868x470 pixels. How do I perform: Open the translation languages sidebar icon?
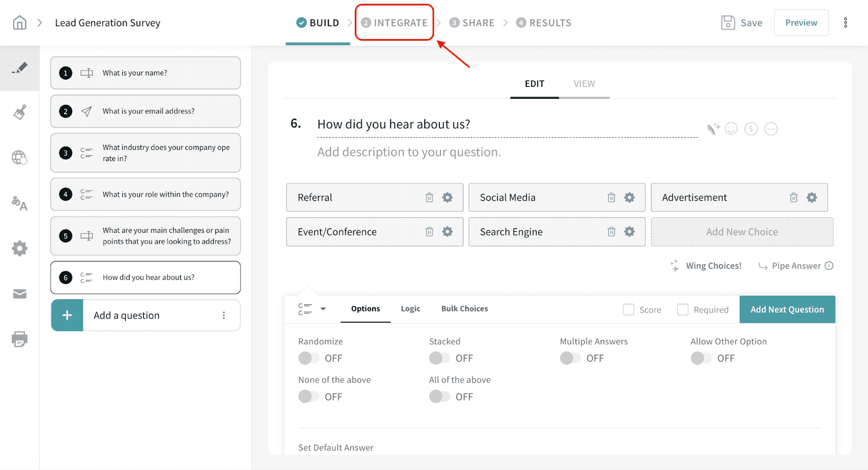tap(20, 204)
